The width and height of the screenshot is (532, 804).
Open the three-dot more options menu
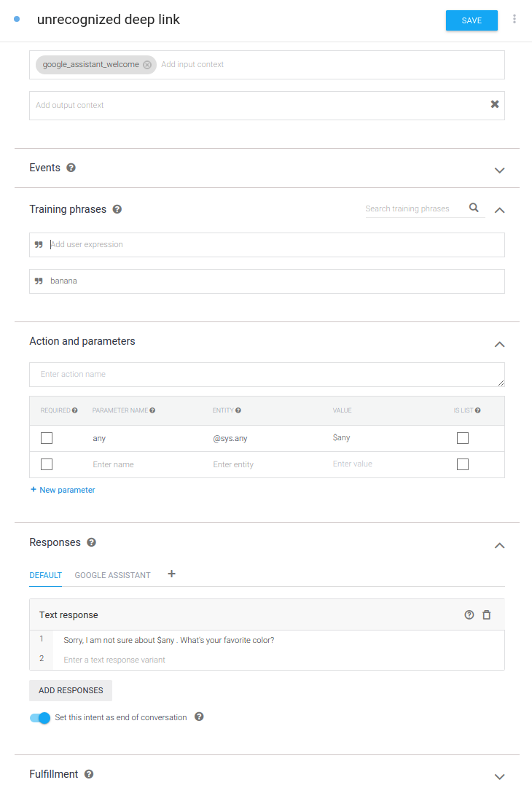coord(515,20)
